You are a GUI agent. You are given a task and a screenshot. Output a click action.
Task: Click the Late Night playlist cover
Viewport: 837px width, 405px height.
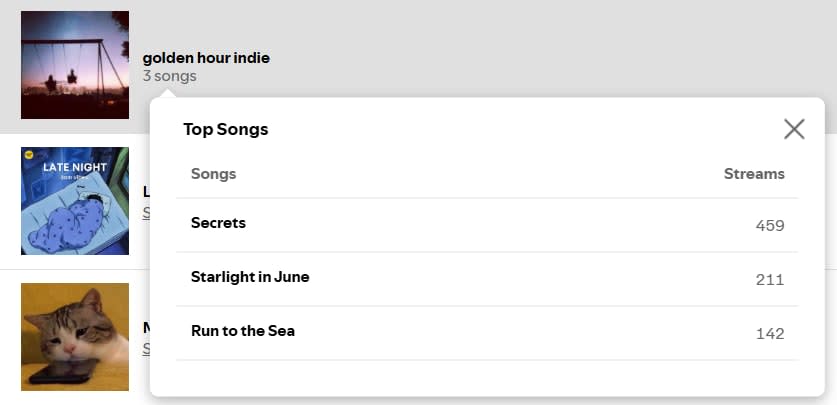point(75,201)
